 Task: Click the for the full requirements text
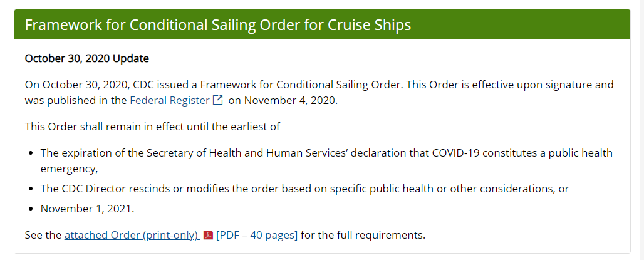(363, 236)
